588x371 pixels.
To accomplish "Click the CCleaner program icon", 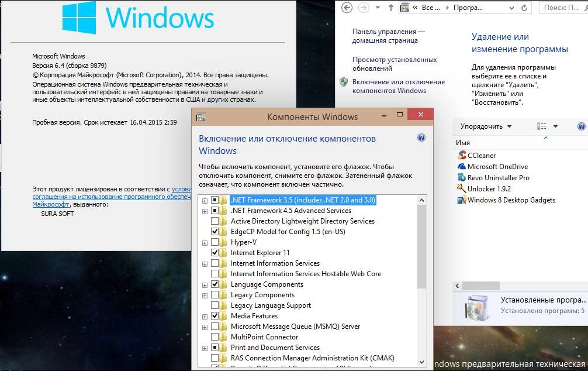I will (462, 155).
